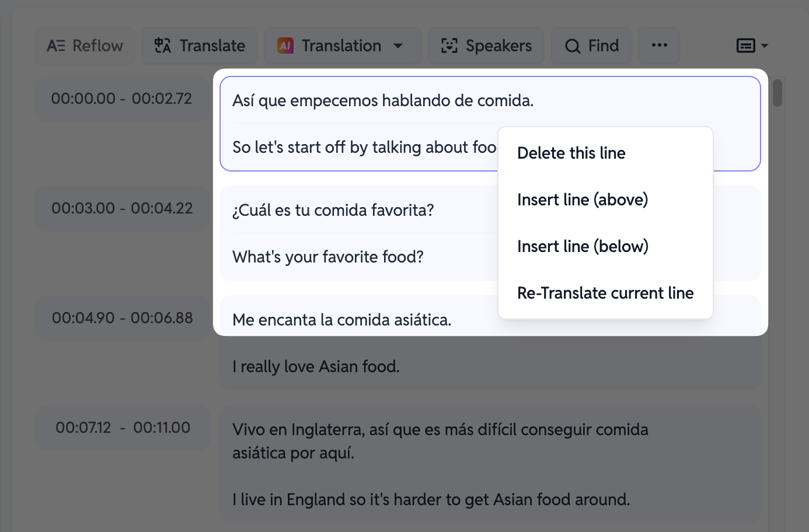
Task: Click the AI Translation badge icon
Action: 285,45
